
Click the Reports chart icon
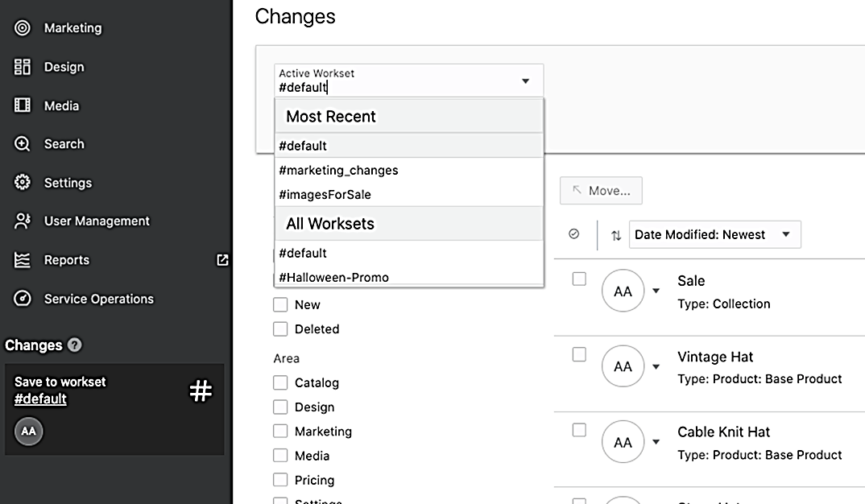coord(23,260)
